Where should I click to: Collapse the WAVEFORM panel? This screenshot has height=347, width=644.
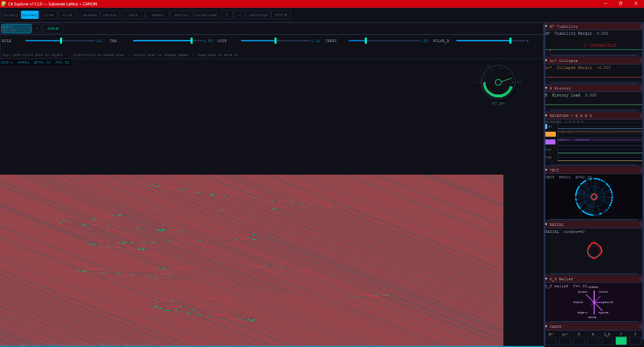546,116
